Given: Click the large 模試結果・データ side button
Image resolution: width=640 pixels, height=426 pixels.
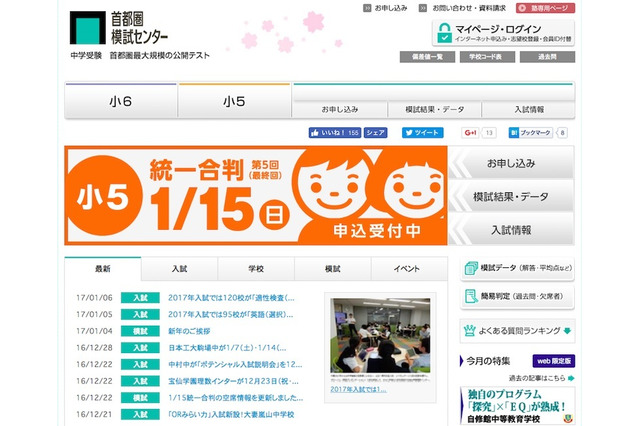Looking at the screenshot, I should [x=511, y=197].
